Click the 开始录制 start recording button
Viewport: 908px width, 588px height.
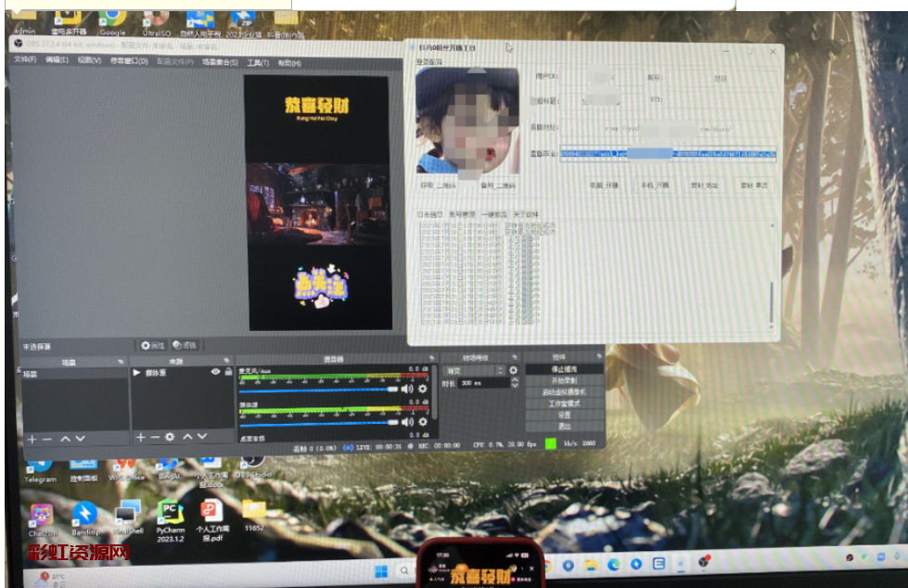(564, 380)
